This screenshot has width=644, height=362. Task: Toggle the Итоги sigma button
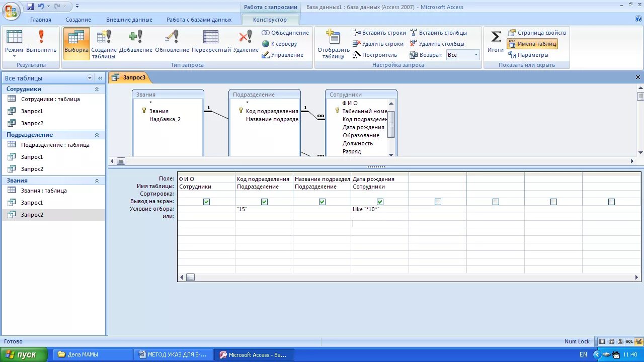pos(496,42)
